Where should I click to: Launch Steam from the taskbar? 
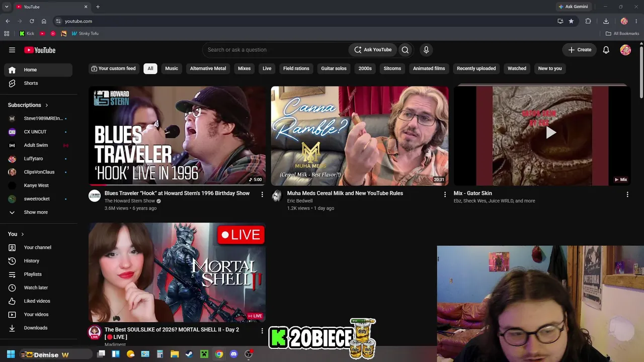189,354
